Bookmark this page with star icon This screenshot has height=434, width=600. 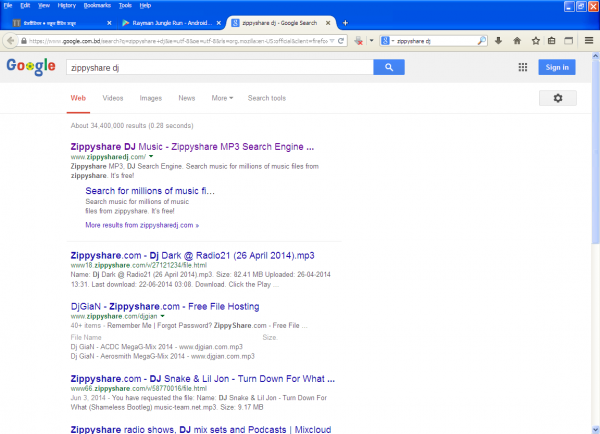click(x=536, y=41)
